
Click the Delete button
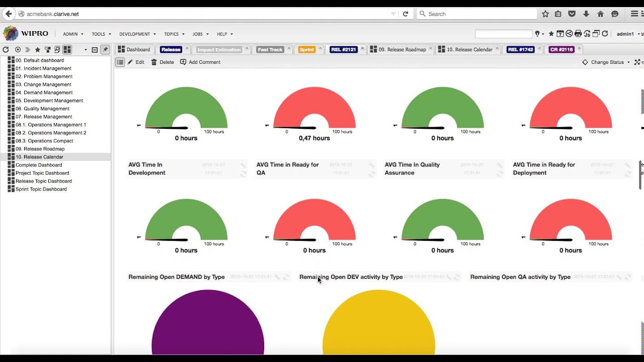[163, 62]
